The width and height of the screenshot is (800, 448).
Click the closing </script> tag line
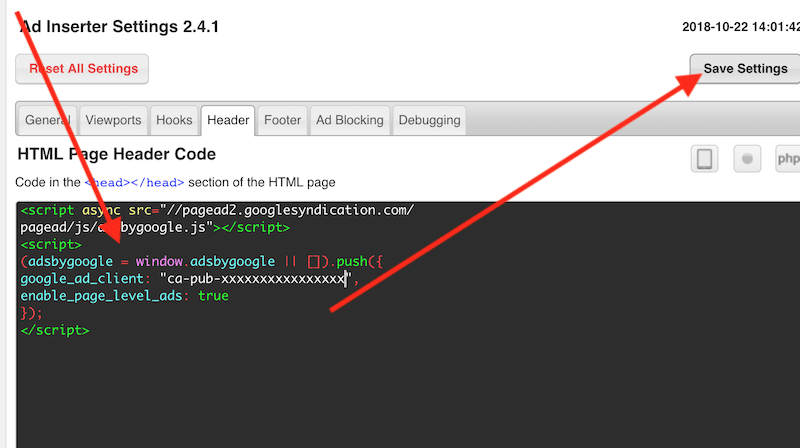point(55,330)
